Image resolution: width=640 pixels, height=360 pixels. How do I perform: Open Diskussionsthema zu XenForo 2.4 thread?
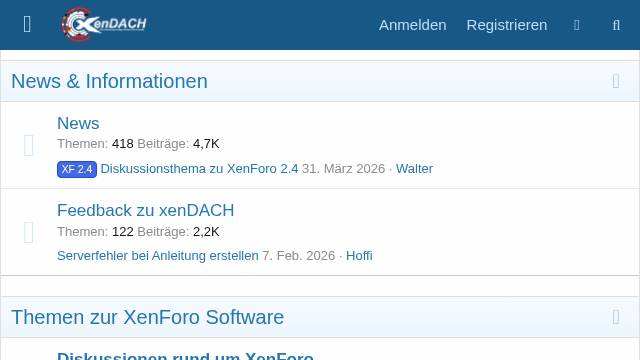coord(199,169)
